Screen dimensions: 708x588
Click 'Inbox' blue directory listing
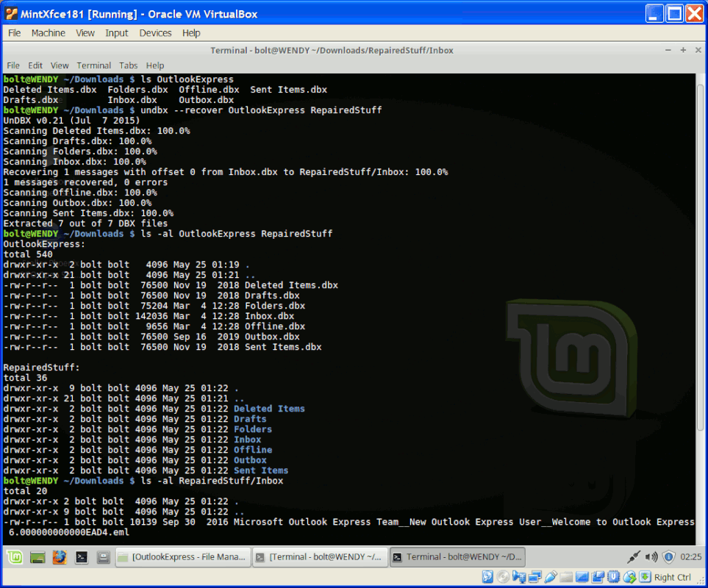coord(247,440)
